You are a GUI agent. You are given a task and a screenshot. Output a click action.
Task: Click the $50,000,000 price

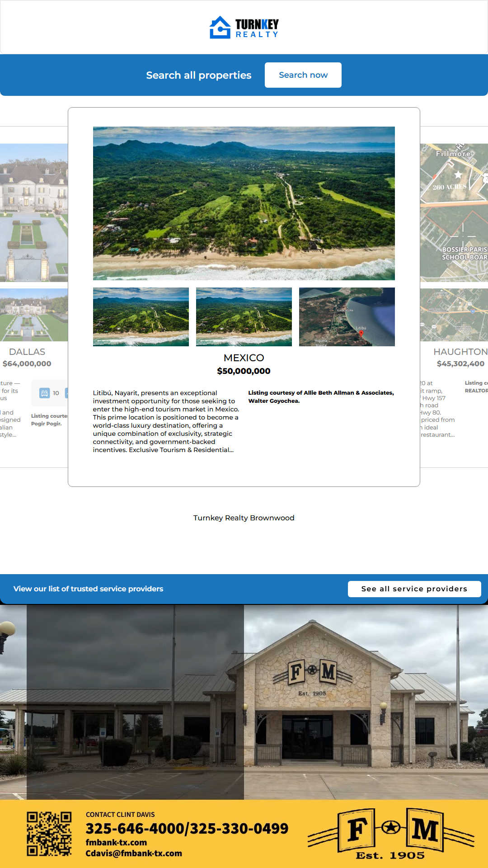pos(244,371)
